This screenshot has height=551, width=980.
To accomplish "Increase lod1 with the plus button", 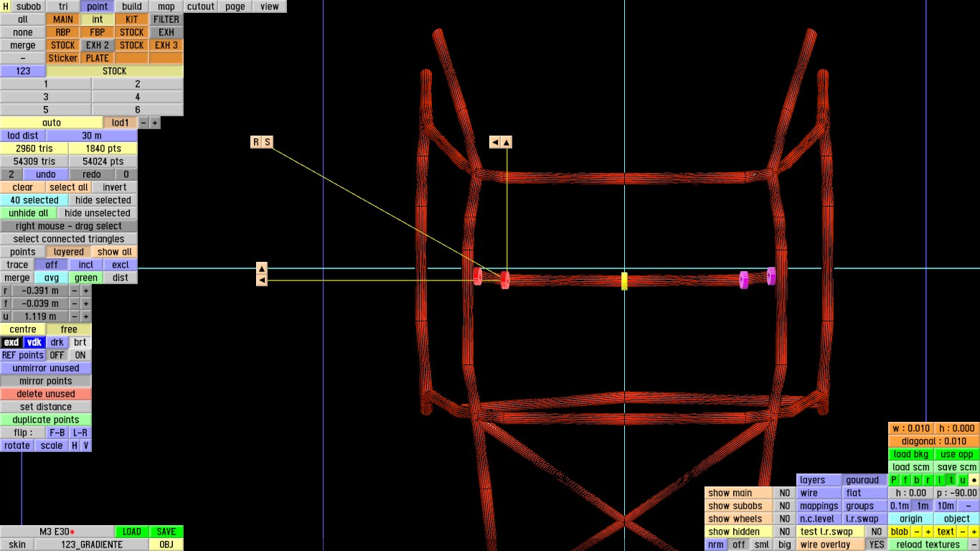I will pyautogui.click(x=155, y=123).
